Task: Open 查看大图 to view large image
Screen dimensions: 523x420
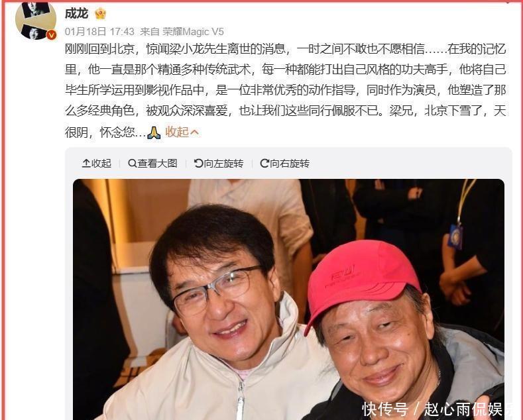Action: click(x=152, y=164)
